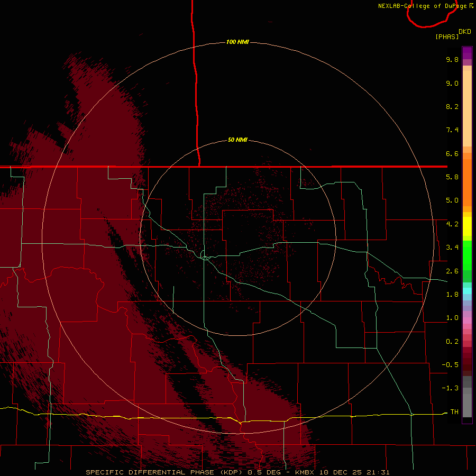Pick the bright green color bar segment
476x476 pixels.
point(467,255)
